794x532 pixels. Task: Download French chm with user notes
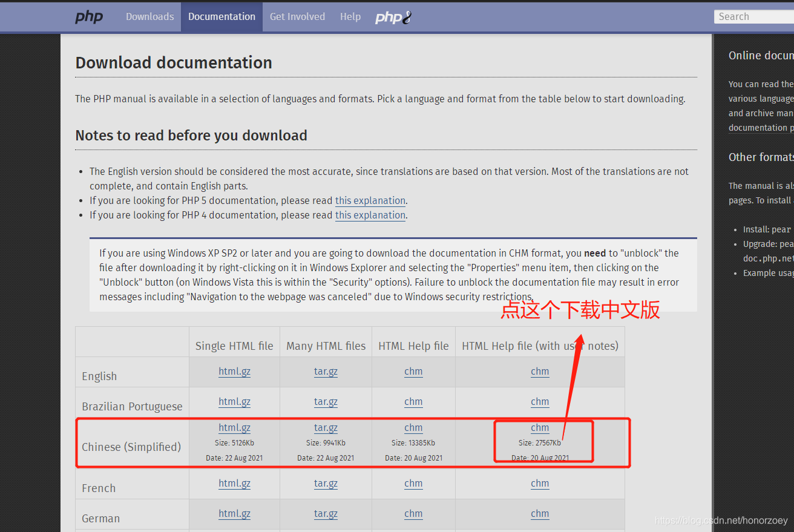point(540,484)
